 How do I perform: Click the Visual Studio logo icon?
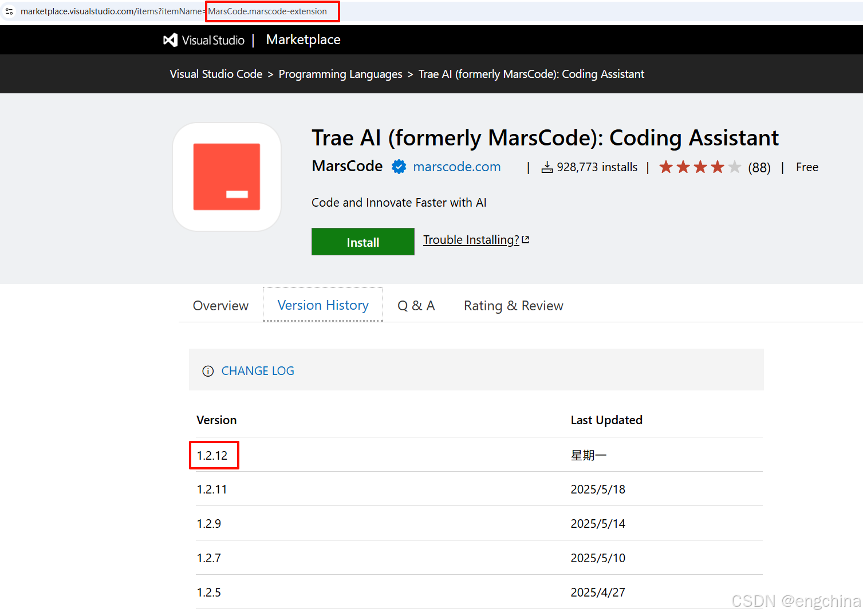170,40
